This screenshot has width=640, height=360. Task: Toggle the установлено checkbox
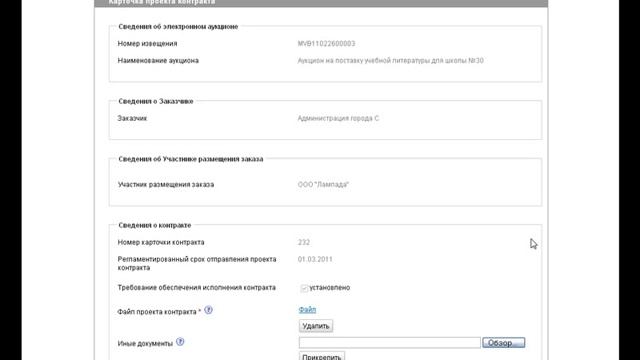304,288
